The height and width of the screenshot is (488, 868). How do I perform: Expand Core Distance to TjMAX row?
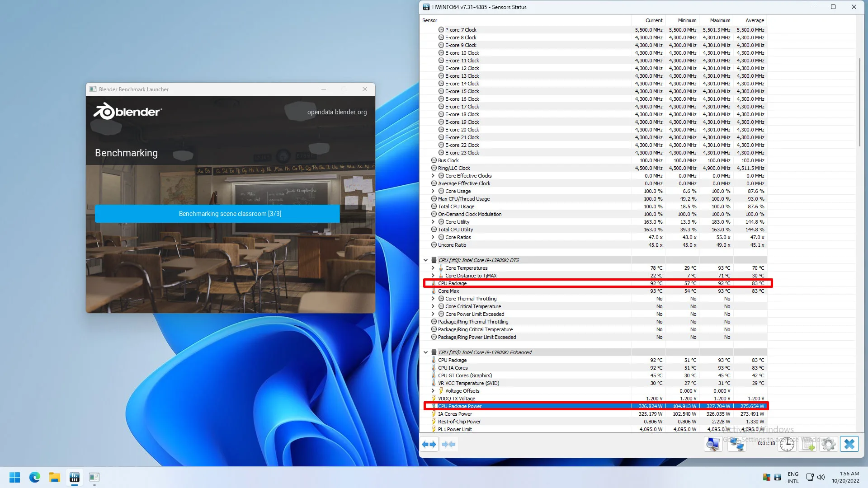coord(433,276)
